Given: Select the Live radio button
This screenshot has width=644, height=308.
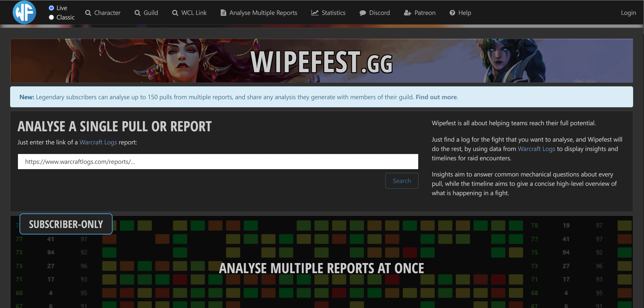Looking at the screenshot, I should [x=51, y=8].
